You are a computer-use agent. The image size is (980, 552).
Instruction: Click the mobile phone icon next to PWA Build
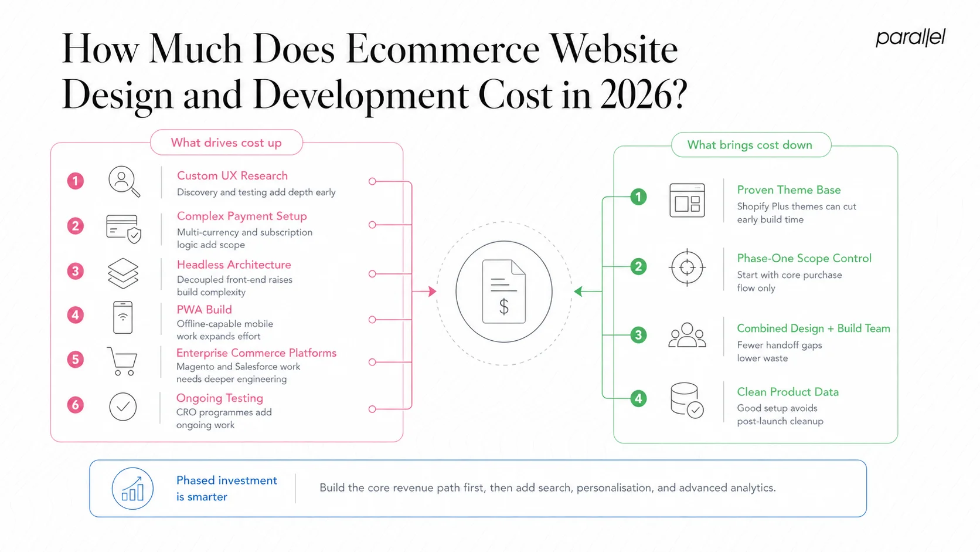(122, 317)
